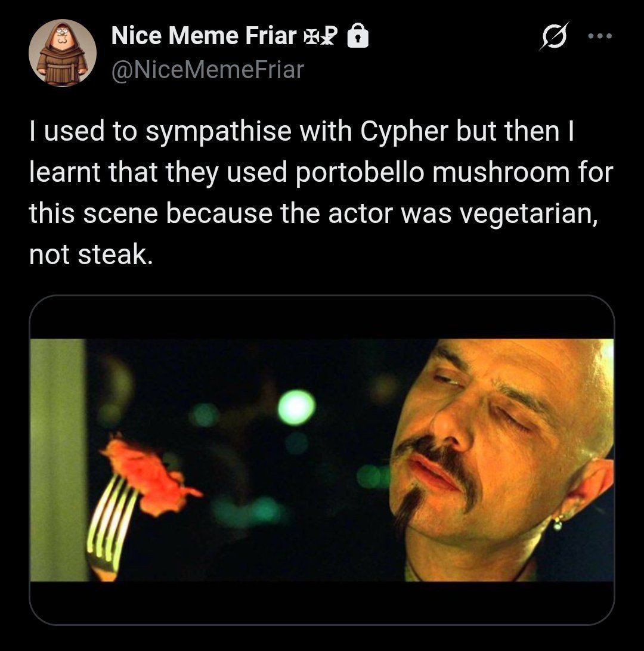Click the padlock protected-account icon
Image resolution: width=644 pixels, height=651 pixels.
click(358, 36)
